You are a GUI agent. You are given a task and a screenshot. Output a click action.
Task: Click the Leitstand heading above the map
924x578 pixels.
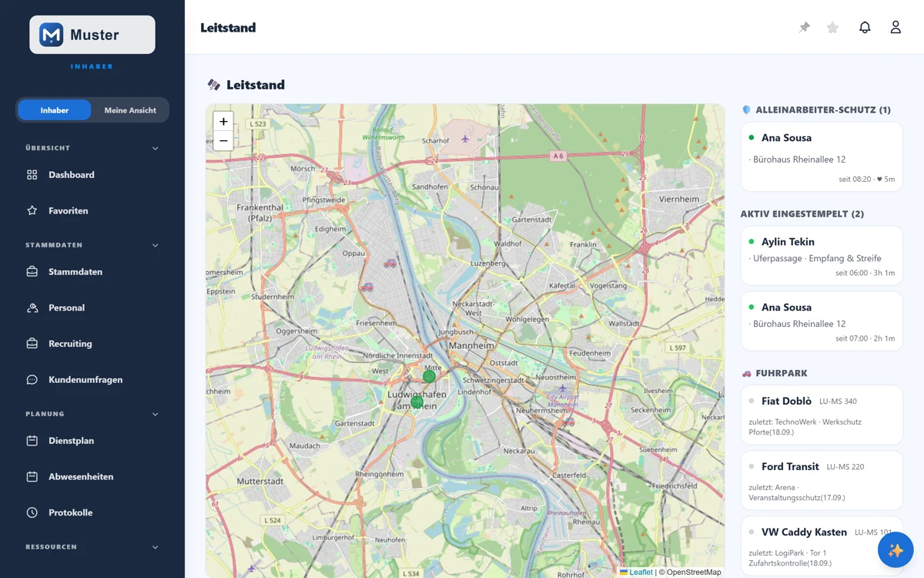pyautogui.click(x=246, y=85)
